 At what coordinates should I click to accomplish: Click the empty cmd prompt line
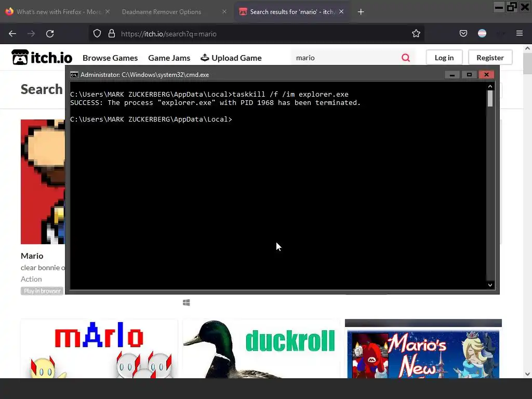(x=151, y=119)
